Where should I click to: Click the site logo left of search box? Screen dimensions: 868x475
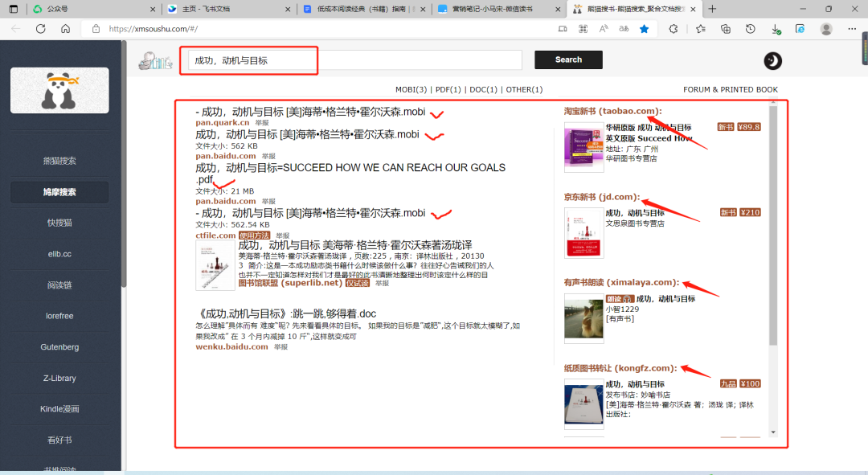(x=156, y=60)
